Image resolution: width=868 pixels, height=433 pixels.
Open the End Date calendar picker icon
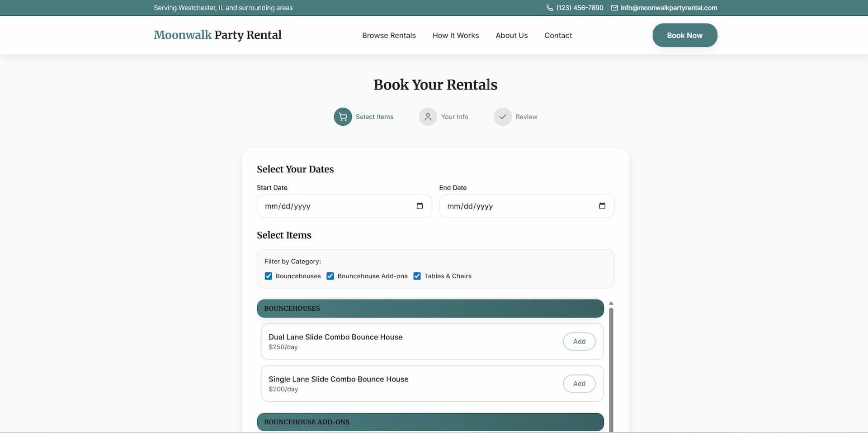pos(602,206)
